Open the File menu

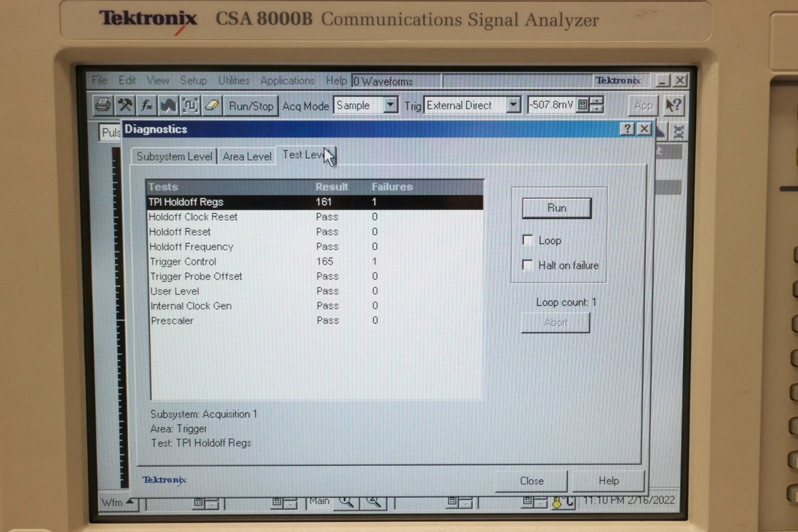100,80
